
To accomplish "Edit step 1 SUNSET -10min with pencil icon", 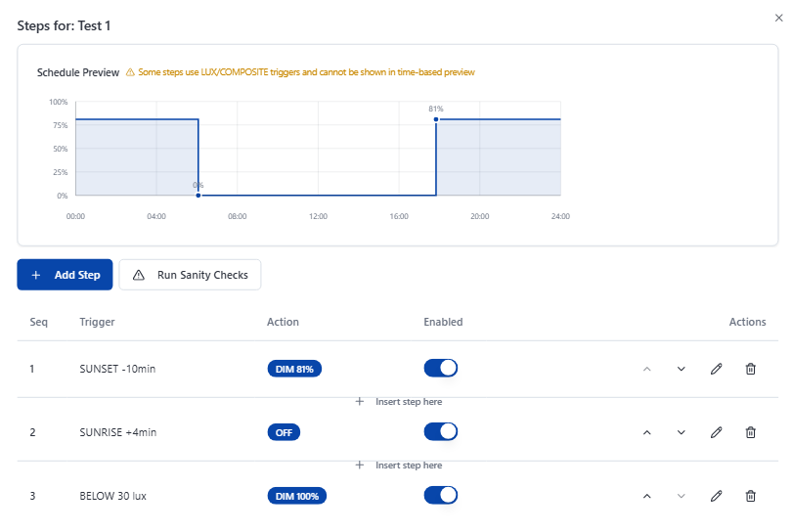I will (717, 369).
